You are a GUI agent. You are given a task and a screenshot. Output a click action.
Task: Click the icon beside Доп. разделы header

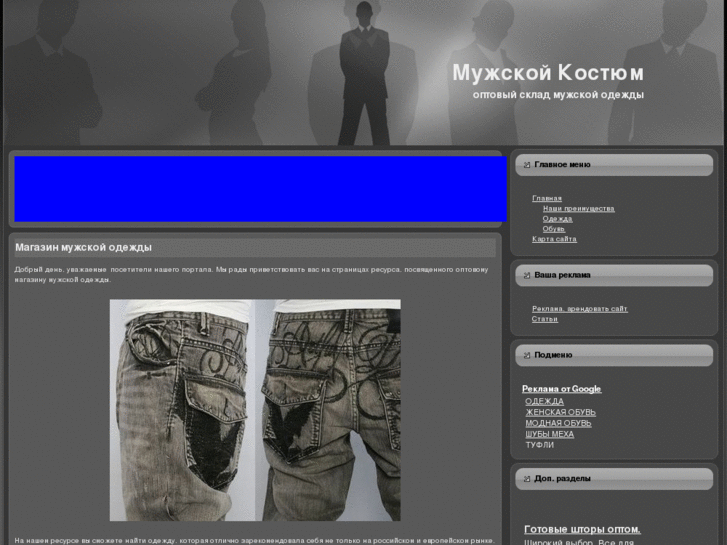[x=527, y=478]
